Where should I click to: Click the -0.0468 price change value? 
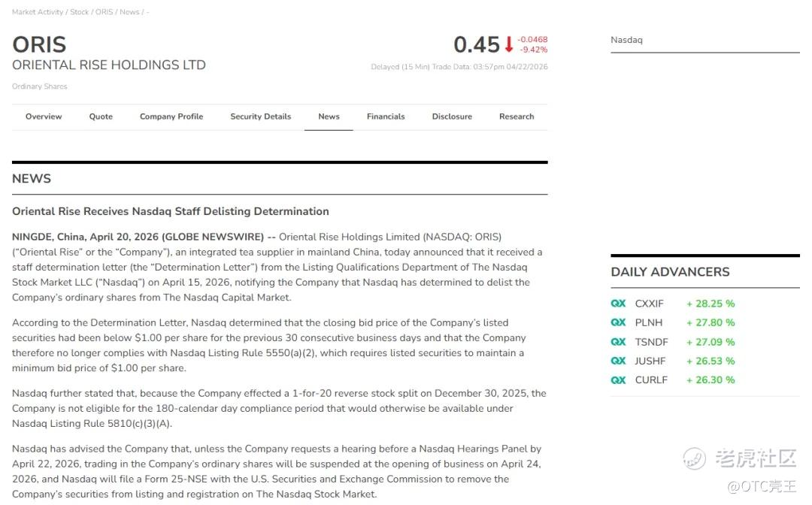(x=532, y=39)
